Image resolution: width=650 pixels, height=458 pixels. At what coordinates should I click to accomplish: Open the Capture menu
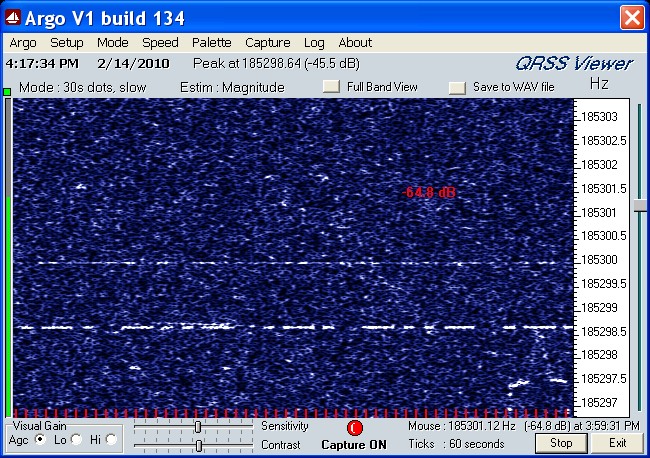click(268, 43)
